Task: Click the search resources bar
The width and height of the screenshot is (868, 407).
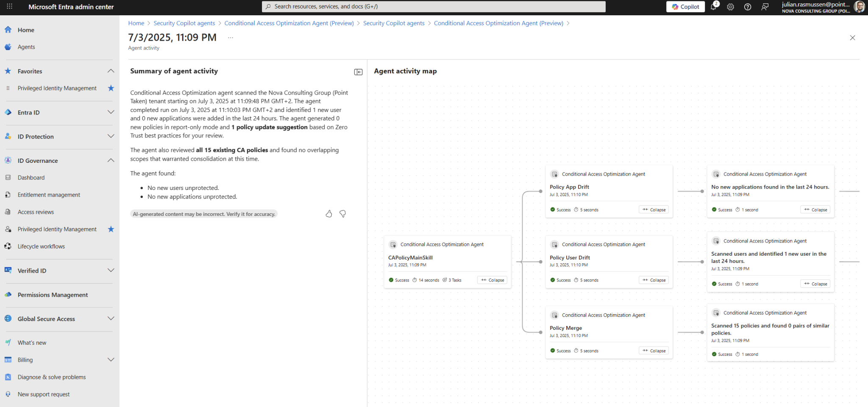Action: 434,6
